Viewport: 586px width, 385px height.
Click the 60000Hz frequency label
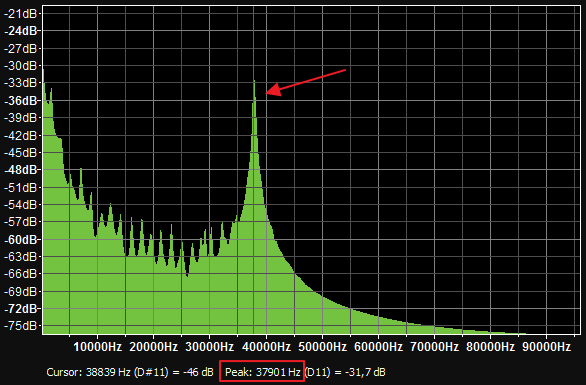pyautogui.click(x=378, y=347)
